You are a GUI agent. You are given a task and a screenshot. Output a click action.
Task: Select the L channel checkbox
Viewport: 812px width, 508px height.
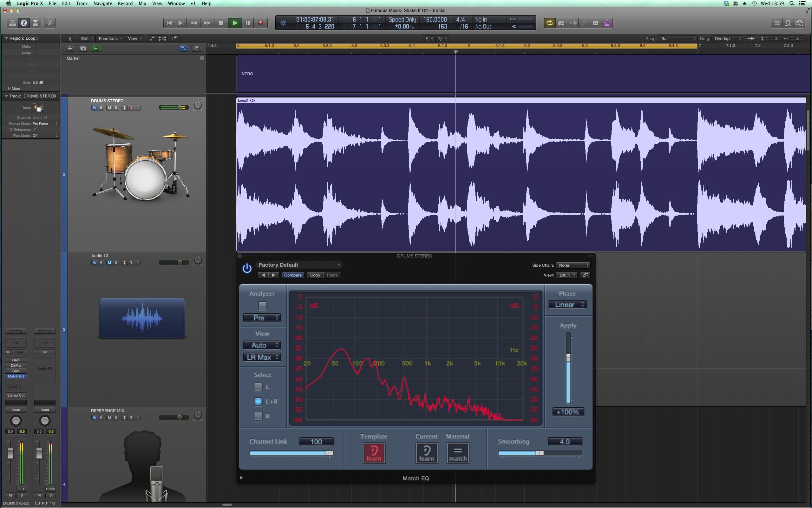pyautogui.click(x=258, y=387)
